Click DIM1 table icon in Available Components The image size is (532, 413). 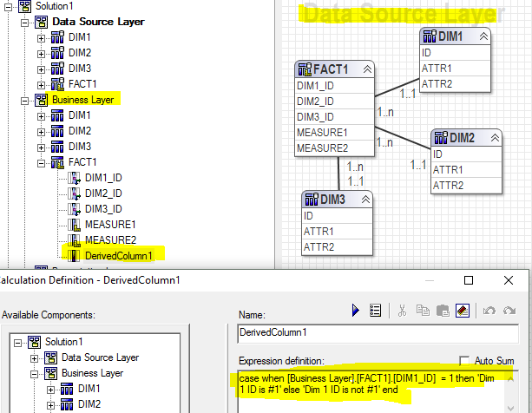pos(67,389)
